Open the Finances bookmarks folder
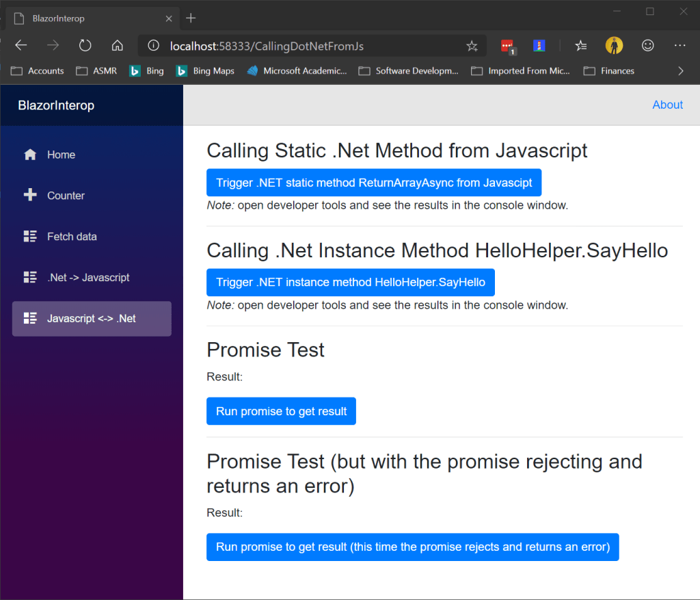The image size is (700, 600). point(609,70)
